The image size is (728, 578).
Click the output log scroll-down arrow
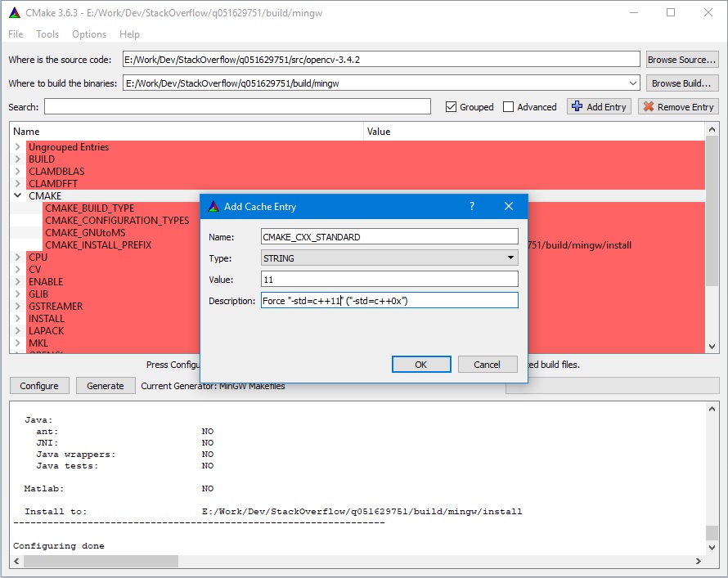(x=712, y=548)
